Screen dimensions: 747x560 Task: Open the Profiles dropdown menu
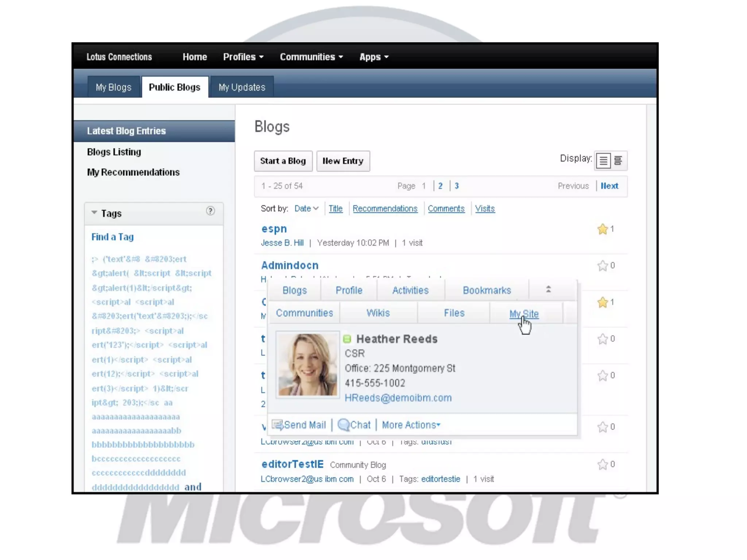(243, 57)
